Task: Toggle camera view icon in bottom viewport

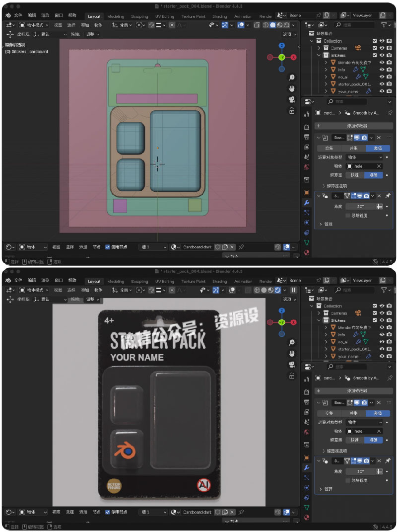Action: 292,365
